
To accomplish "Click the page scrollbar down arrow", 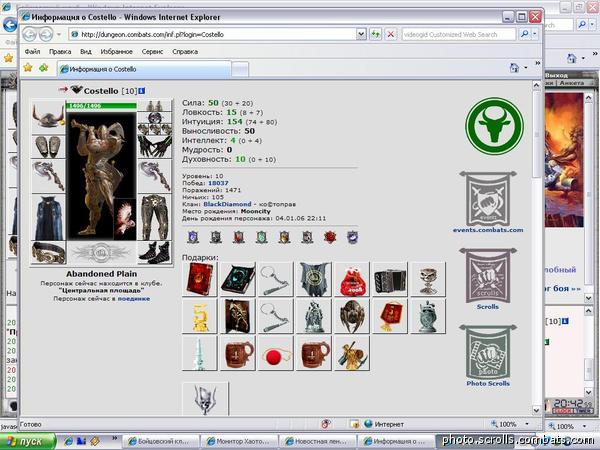I will tap(536, 410).
